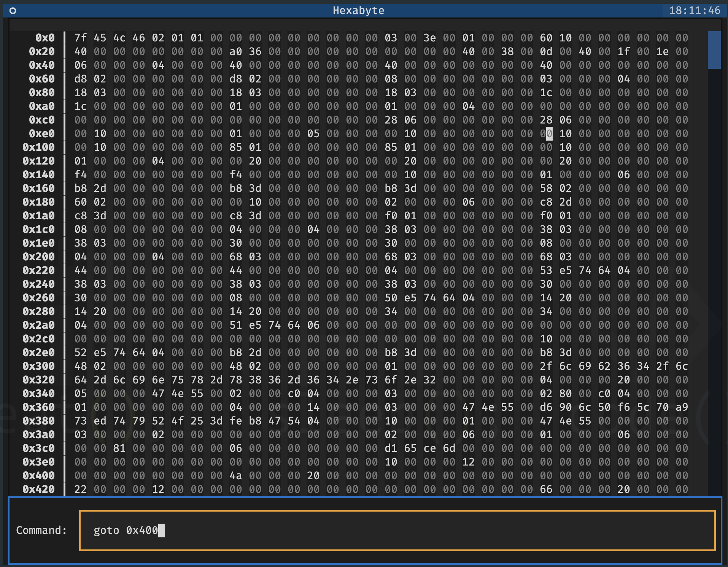728x567 pixels.
Task: Select offset label 0x420
Action: pos(39,489)
